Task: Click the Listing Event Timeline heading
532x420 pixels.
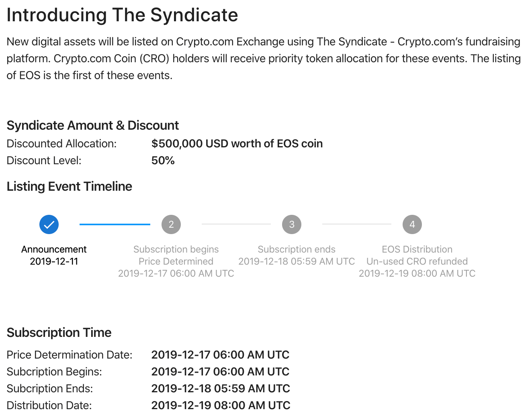Action: [70, 186]
